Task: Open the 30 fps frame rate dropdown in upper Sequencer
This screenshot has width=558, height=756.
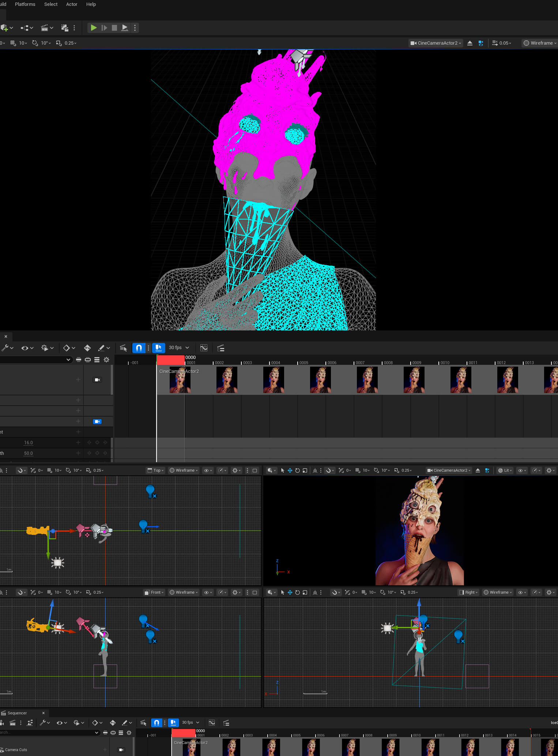Action: (179, 348)
